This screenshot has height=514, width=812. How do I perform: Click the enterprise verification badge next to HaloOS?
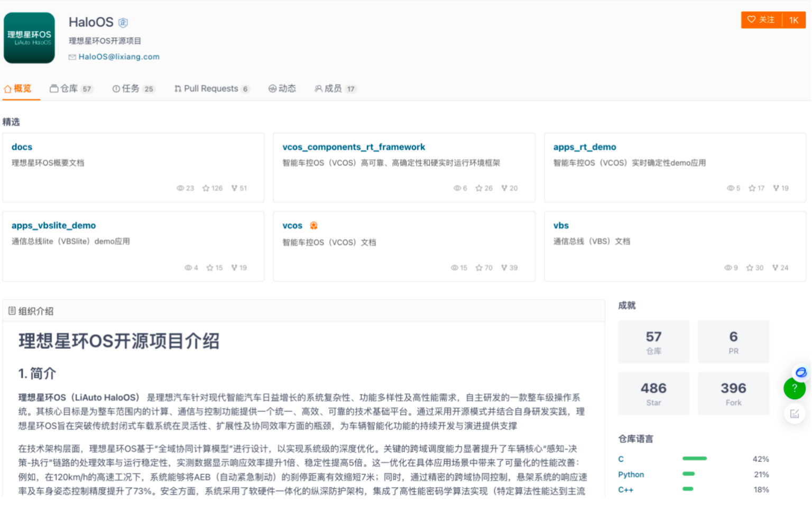(123, 22)
